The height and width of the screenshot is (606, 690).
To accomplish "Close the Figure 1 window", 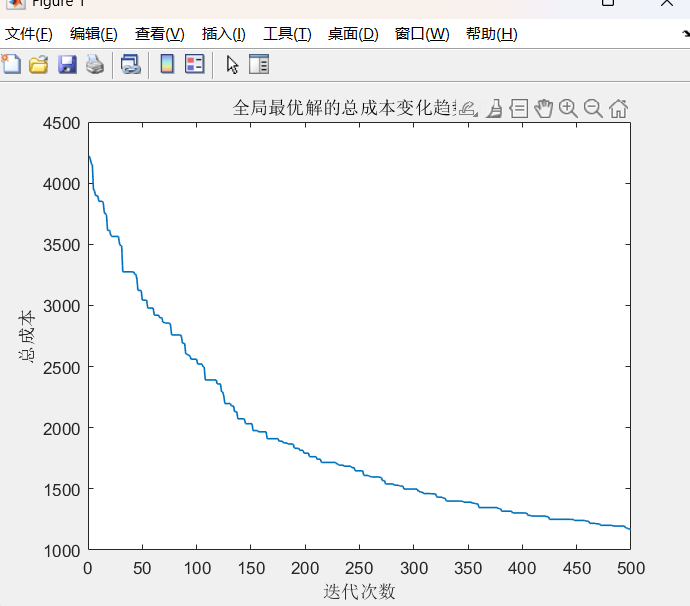I will click(x=667, y=3).
